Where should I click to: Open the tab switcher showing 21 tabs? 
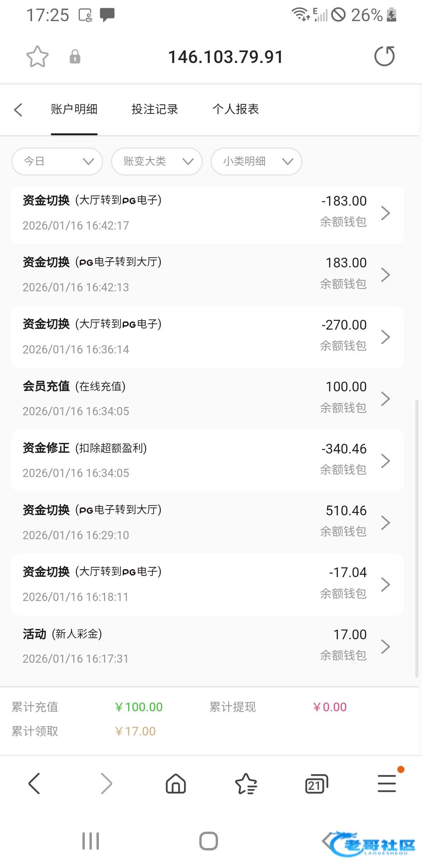click(x=316, y=784)
